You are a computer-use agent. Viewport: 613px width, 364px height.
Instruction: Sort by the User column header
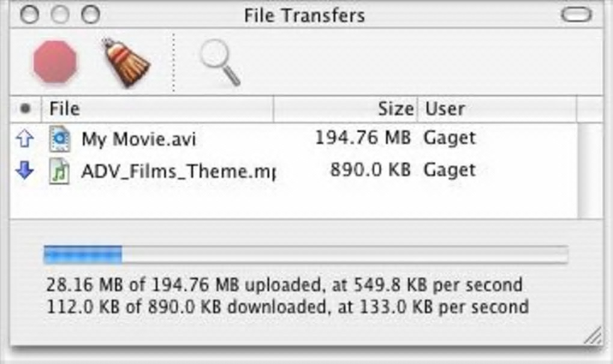[x=496, y=109]
